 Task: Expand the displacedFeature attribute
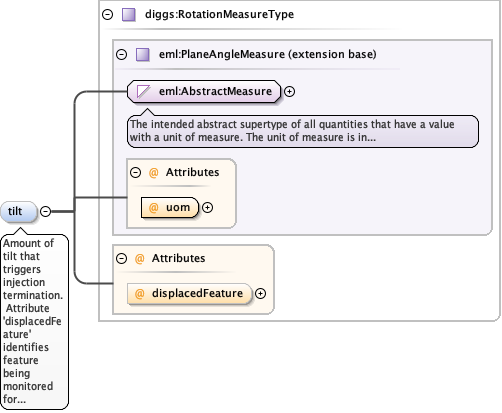(260, 294)
